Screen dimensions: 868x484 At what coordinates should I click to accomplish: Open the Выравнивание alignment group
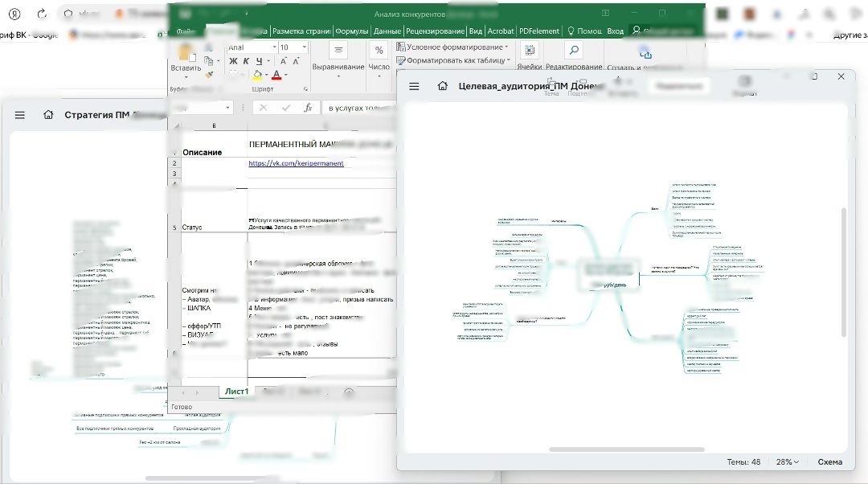pos(338,59)
